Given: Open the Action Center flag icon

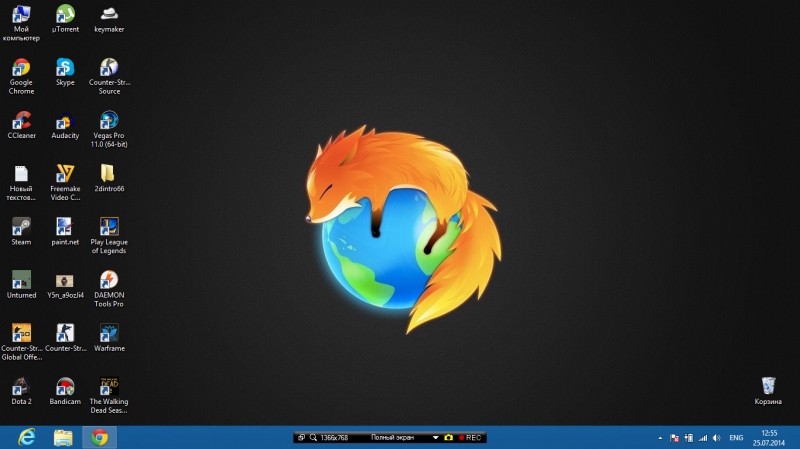Looking at the screenshot, I should pos(674,438).
